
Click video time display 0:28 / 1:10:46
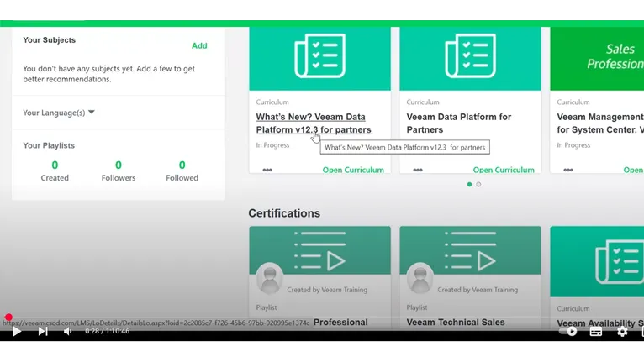point(108,331)
